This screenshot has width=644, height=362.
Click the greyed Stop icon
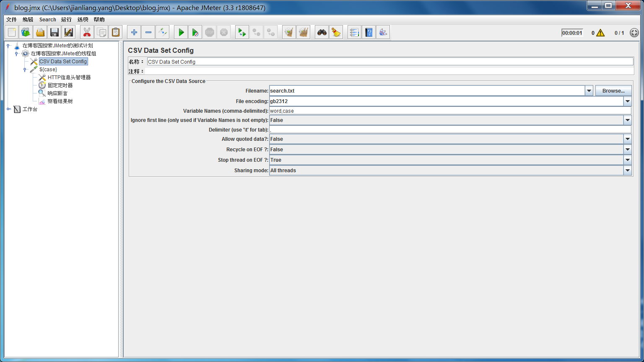(x=210, y=32)
